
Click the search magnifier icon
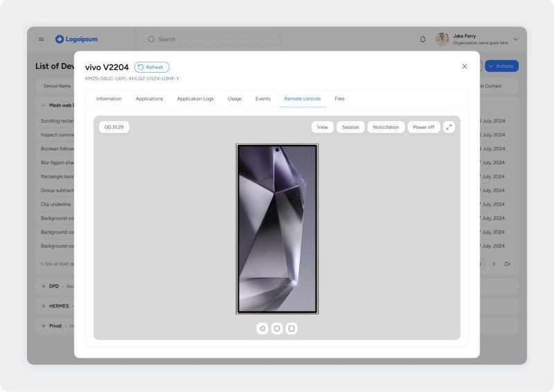pyautogui.click(x=151, y=39)
